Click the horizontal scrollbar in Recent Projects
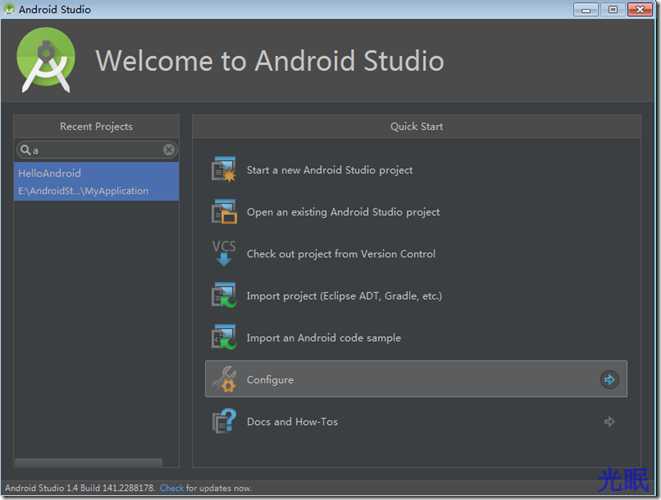The height and width of the screenshot is (500, 661). click(x=88, y=462)
